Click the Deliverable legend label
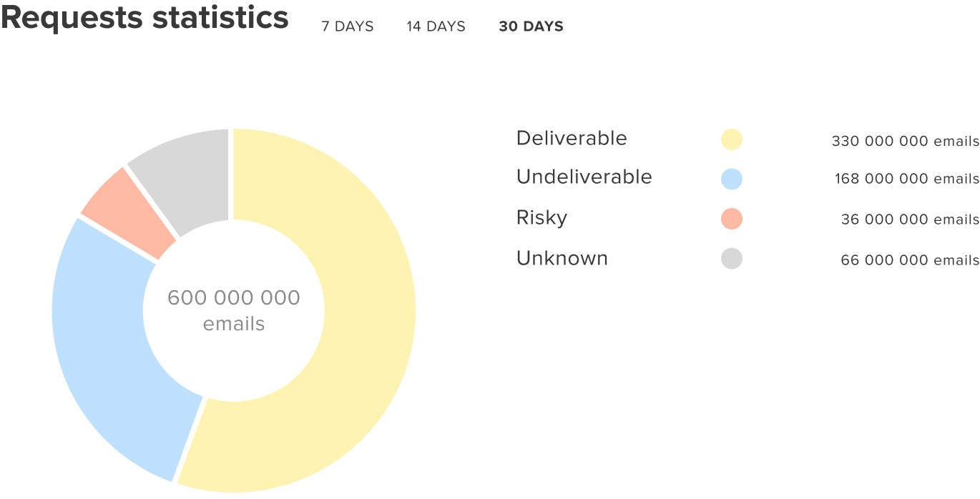 (571, 139)
